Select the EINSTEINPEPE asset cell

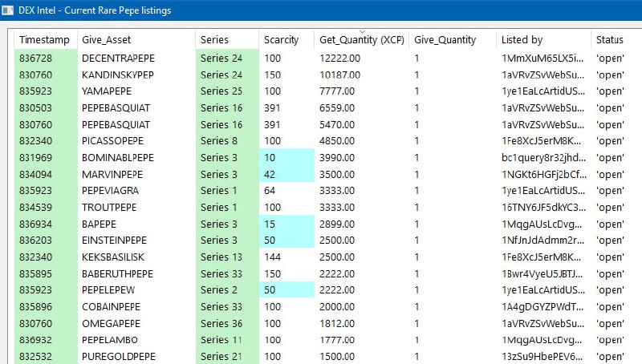click(136, 241)
